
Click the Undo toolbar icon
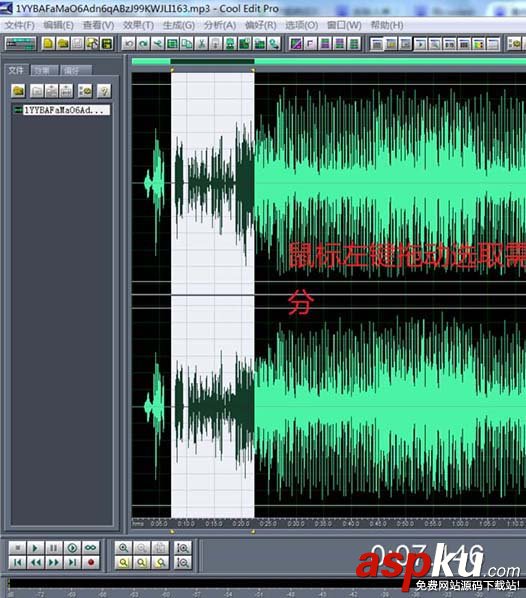[129, 44]
